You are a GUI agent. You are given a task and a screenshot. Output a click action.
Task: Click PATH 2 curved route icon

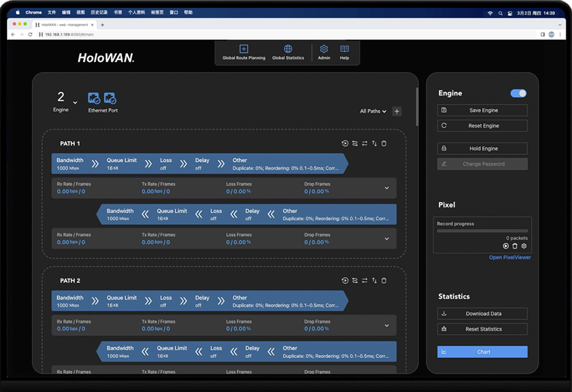[355, 280]
